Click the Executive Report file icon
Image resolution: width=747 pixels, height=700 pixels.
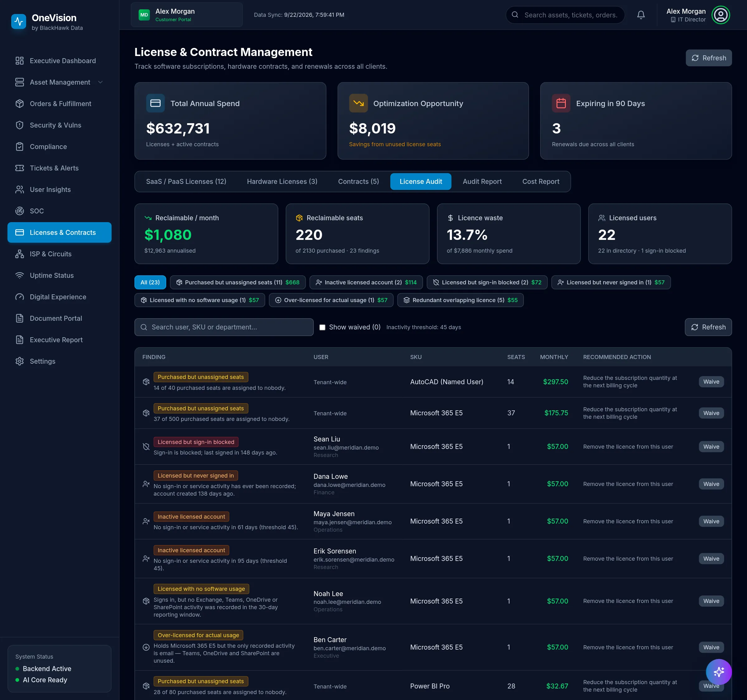(x=20, y=340)
